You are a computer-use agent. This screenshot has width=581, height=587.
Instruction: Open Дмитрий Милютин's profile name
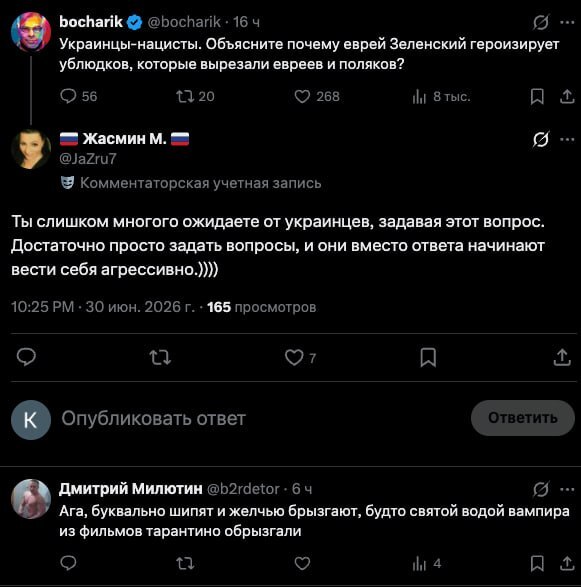click(130, 489)
